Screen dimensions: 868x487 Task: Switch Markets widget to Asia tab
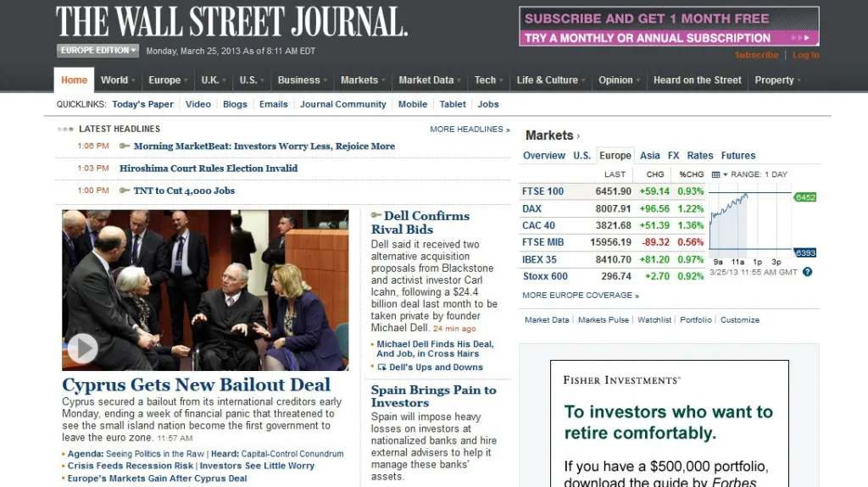[x=650, y=156]
